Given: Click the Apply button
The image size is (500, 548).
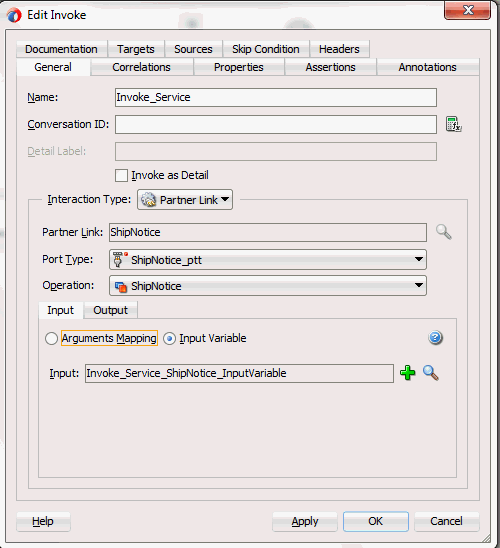Looking at the screenshot, I should 305,521.
